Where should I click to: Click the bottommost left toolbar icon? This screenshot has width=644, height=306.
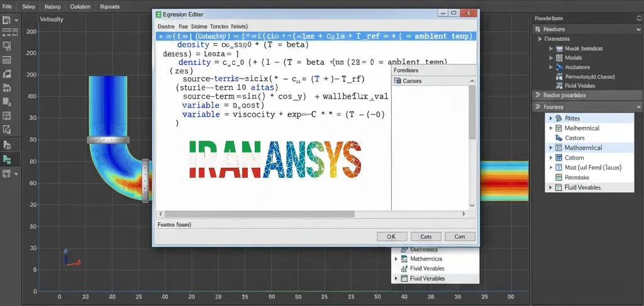6,173
